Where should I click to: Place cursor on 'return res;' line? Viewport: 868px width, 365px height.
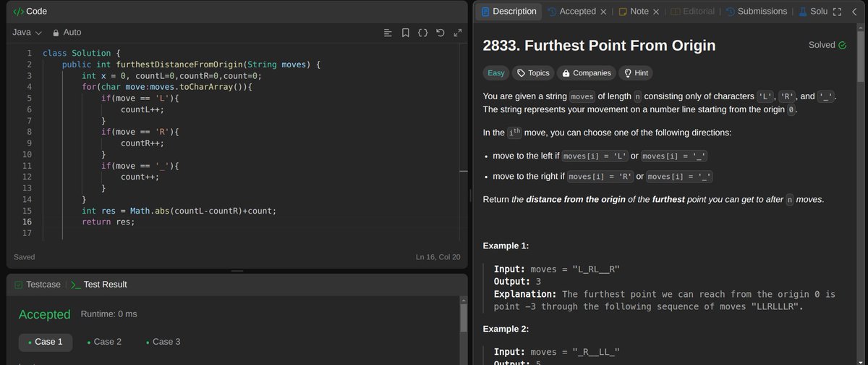109,222
